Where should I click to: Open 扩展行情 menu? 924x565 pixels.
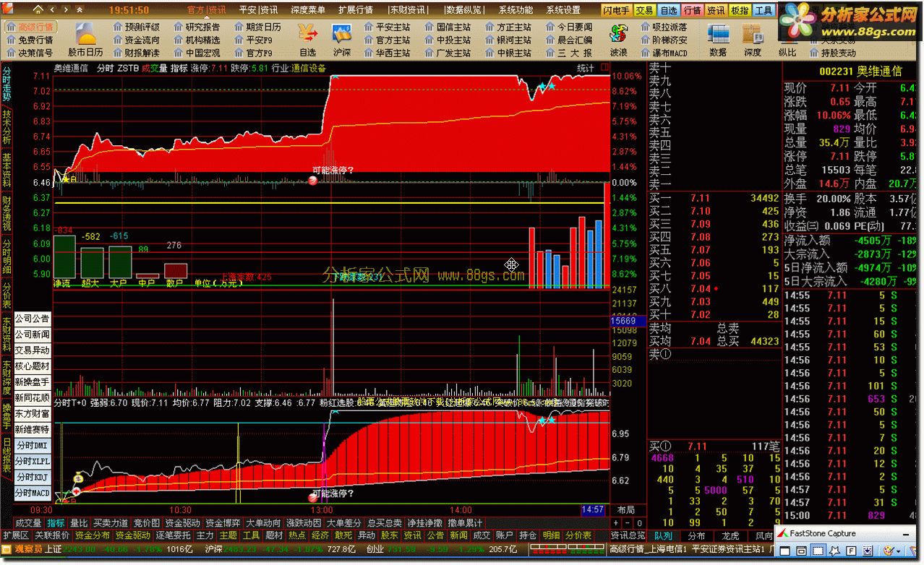point(356,10)
